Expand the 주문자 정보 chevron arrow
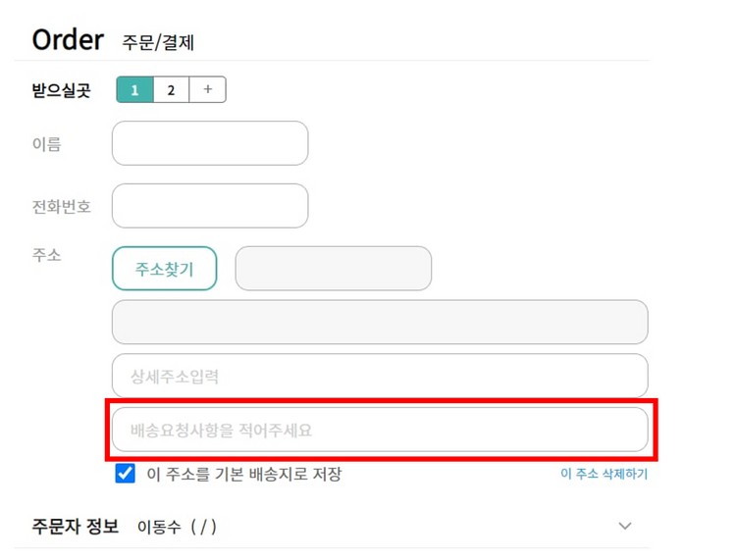 coord(625,527)
